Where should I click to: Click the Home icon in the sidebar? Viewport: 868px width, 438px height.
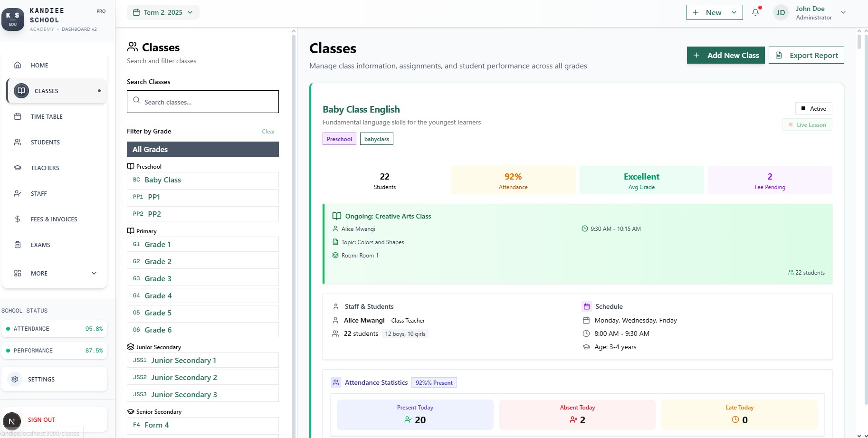tap(18, 65)
